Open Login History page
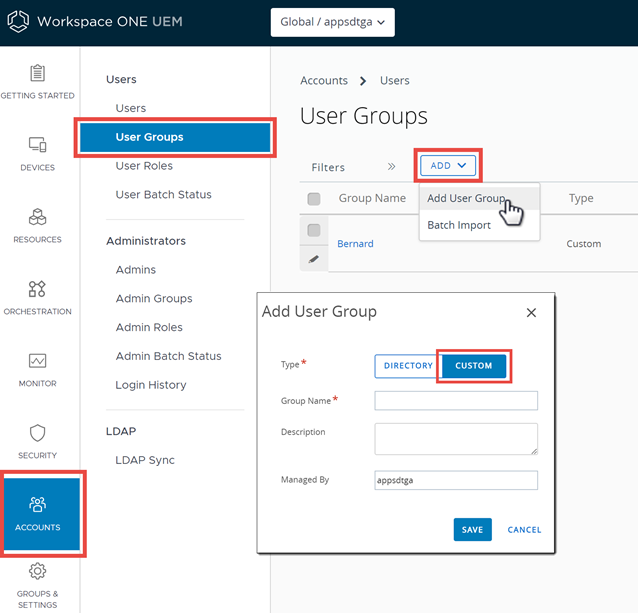The image size is (638, 613). pos(151,385)
